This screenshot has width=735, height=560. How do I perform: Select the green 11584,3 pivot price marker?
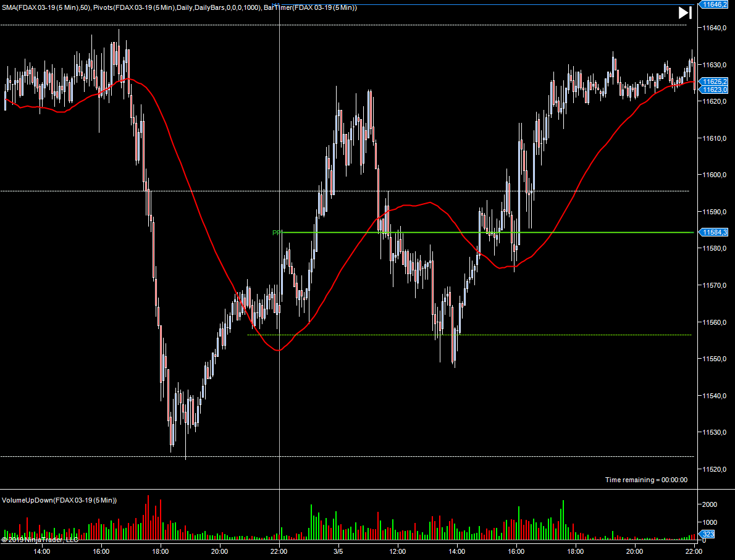(715, 232)
